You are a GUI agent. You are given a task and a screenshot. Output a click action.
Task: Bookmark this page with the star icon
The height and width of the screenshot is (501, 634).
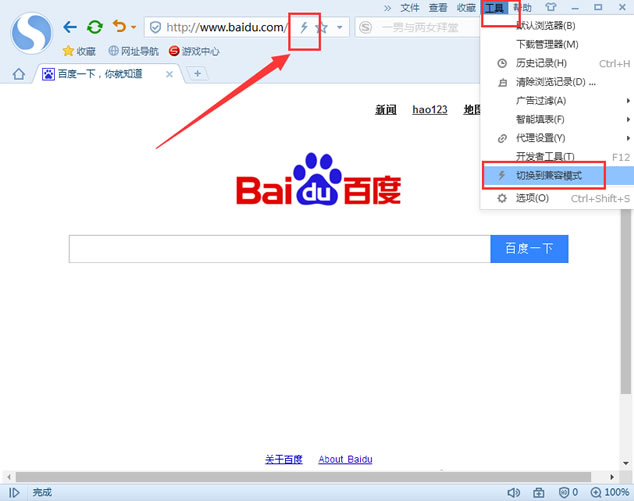[322, 27]
